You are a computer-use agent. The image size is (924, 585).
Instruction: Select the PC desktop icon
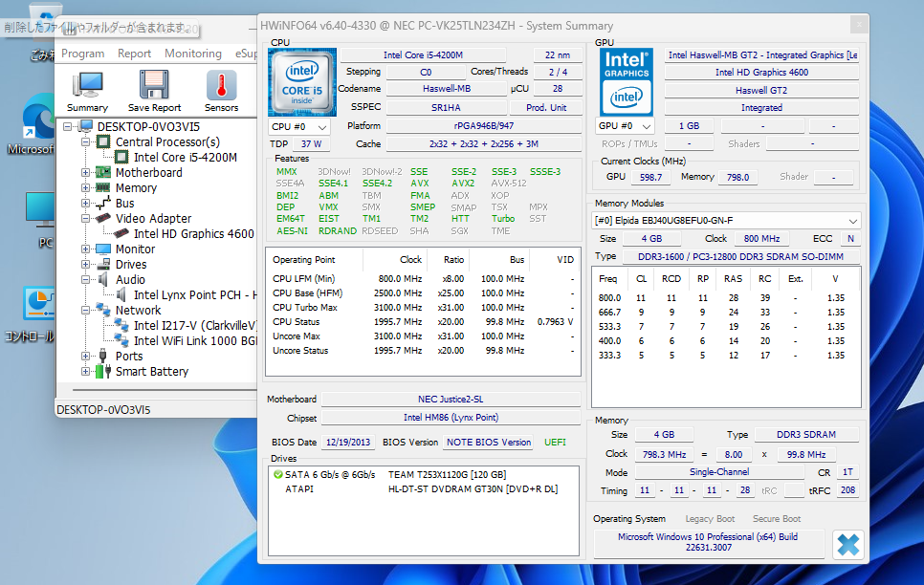point(40,219)
